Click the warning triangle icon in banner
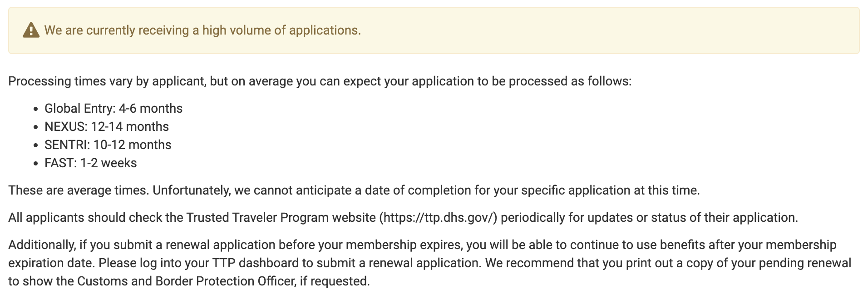This screenshot has height=300, width=868. click(x=31, y=30)
